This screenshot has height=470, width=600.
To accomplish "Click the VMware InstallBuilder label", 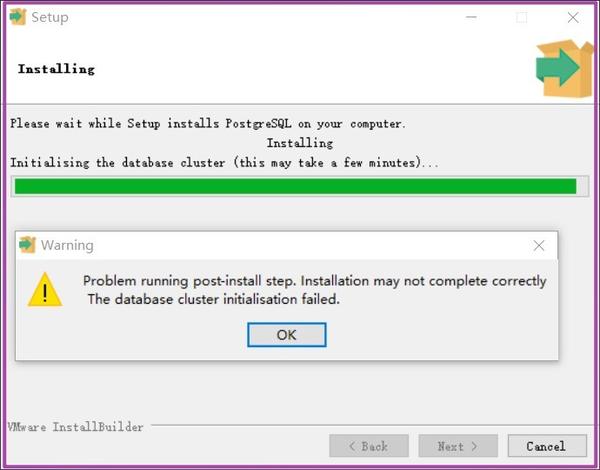I will pos(75,427).
